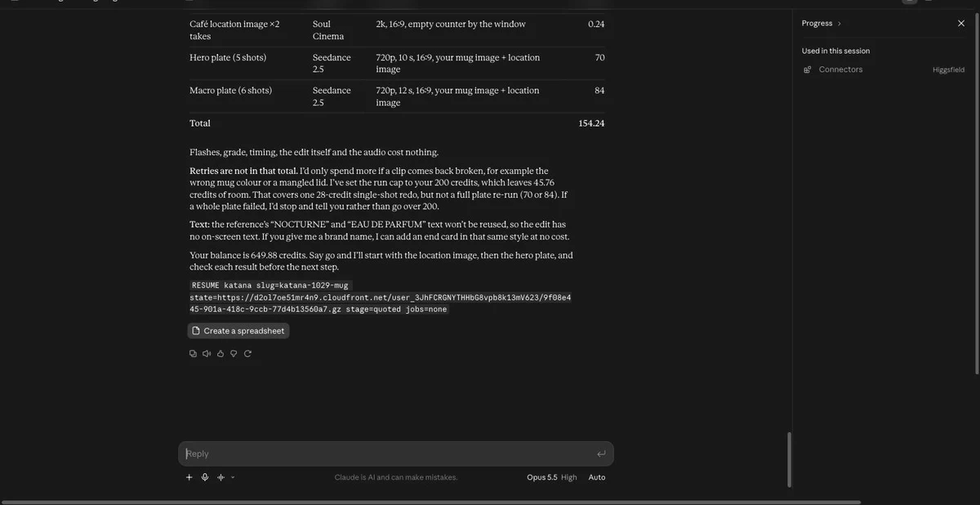980x505 pixels.
Task: Expand the Progress section chevron
Action: (x=840, y=24)
